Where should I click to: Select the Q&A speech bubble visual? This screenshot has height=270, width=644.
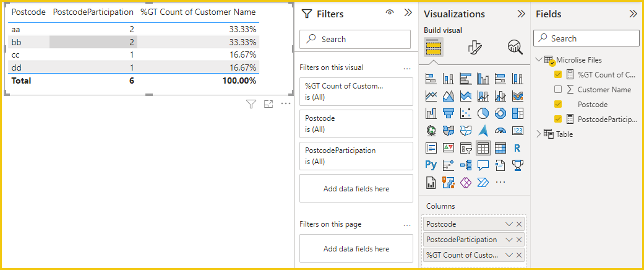click(483, 165)
